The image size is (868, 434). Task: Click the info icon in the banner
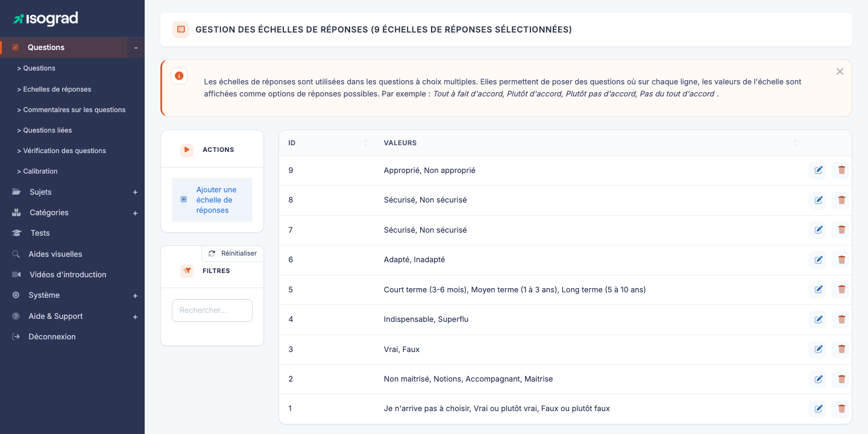179,76
